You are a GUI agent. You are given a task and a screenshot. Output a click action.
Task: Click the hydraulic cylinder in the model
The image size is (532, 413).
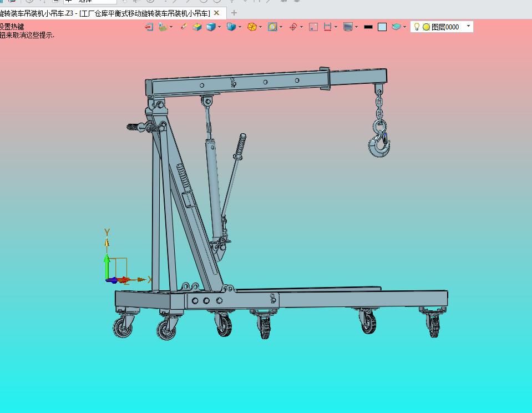tap(214, 190)
